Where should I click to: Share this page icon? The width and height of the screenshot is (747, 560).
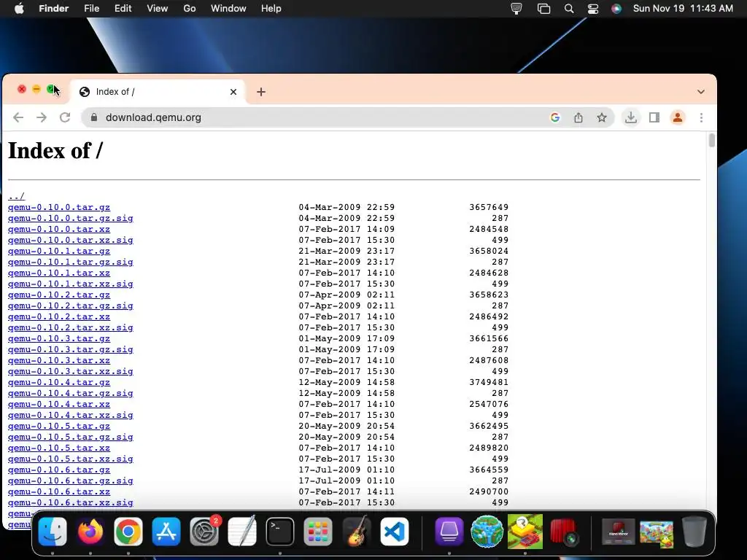[x=578, y=117]
